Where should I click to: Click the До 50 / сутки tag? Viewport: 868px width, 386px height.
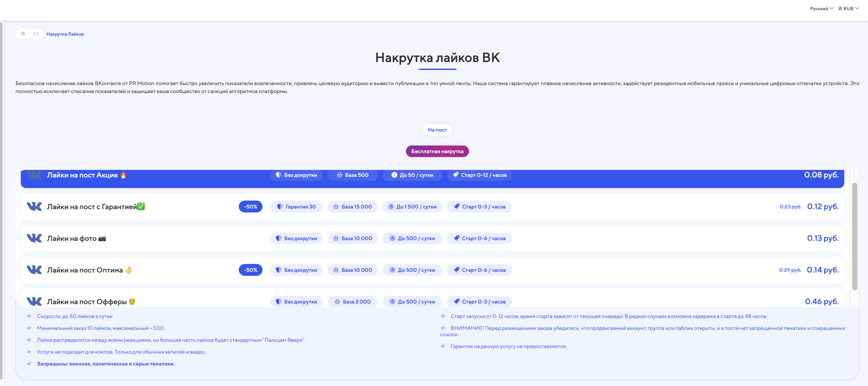pyautogui.click(x=412, y=175)
